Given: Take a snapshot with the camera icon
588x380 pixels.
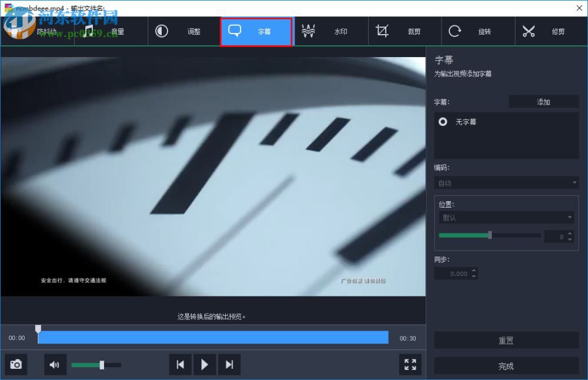Looking at the screenshot, I should [x=16, y=364].
